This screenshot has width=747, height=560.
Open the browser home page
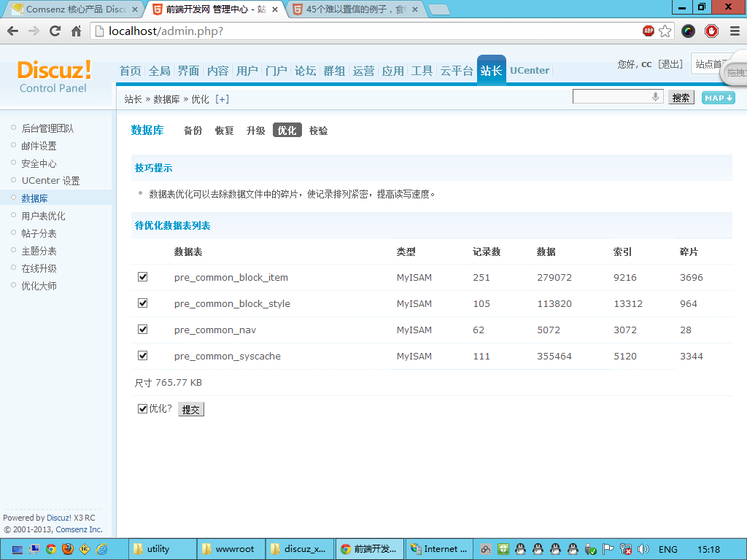(76, 31)
